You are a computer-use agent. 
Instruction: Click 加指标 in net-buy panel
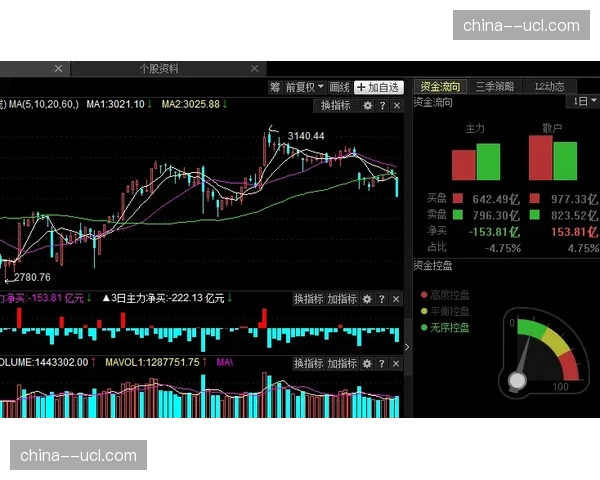342,299
